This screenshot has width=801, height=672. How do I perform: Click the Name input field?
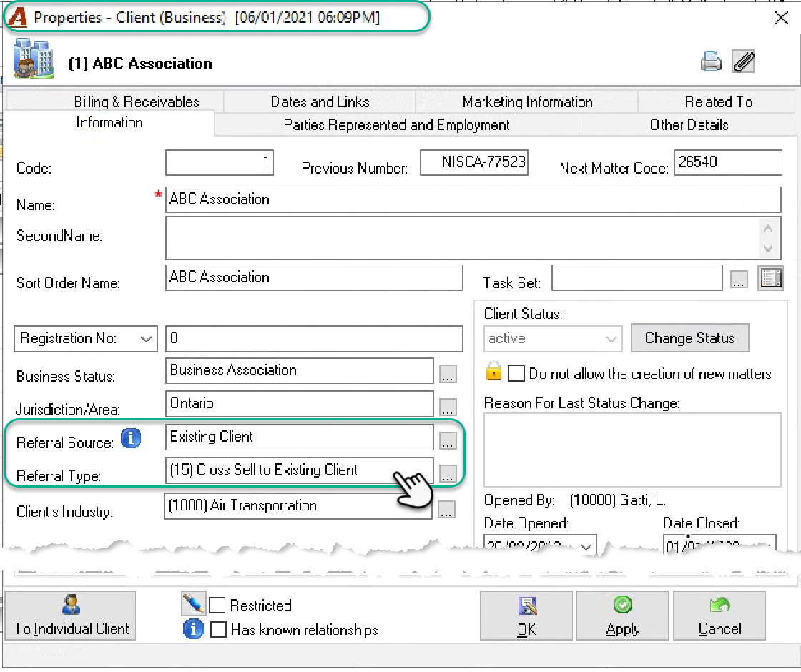[x=473, y=199]
